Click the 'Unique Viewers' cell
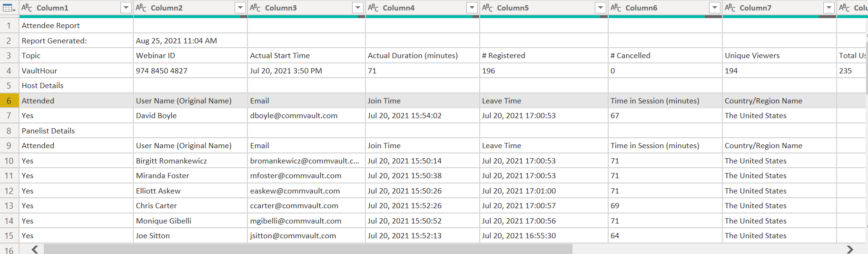Image resolution: width=868 pixels, height=254 pixels. (779, 55)
